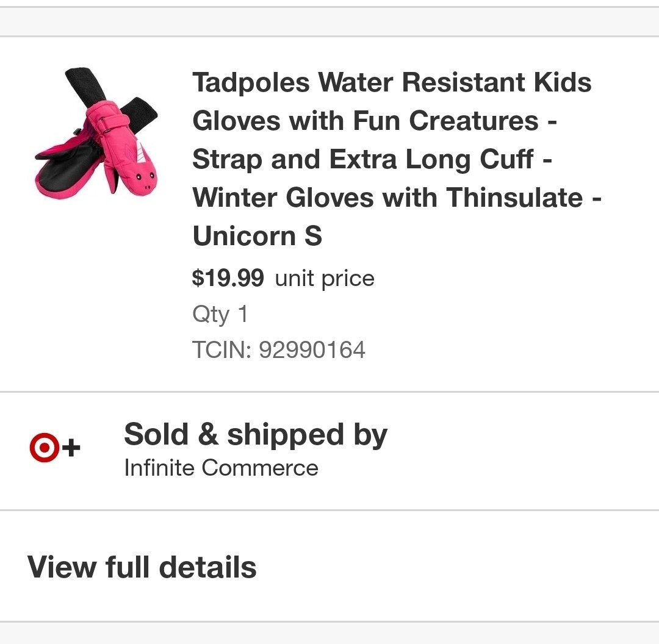659x644 pixels.
Task: Tap the pink unicorn mittens product image
Action: click(96, 134)
